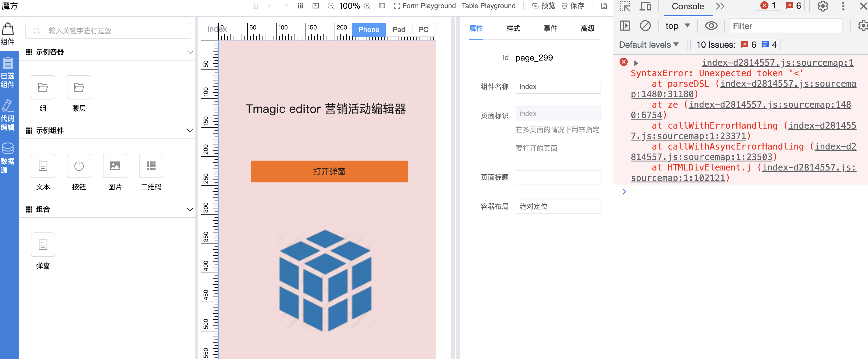The image size is (868, 359).
Task: Click the DevTools inspect element icon
Action: click(x=625, y=6)
